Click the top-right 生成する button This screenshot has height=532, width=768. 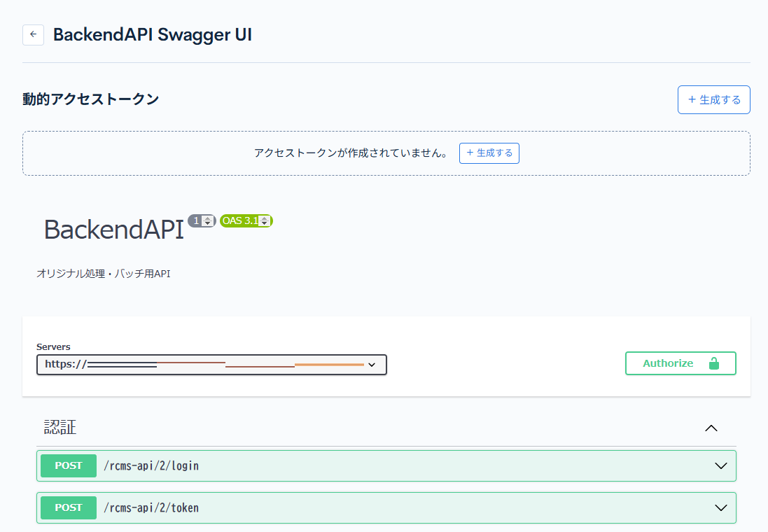(x=714, y=99)
